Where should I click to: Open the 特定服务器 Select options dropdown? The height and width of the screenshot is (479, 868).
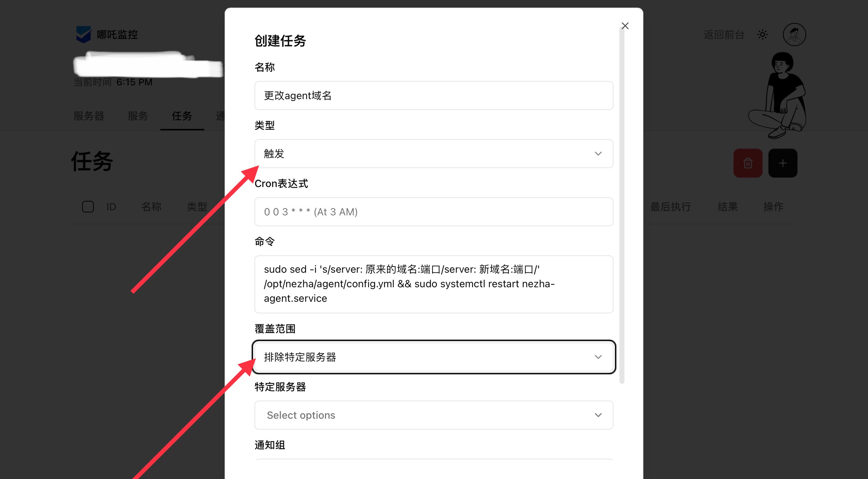click(434, 415)
